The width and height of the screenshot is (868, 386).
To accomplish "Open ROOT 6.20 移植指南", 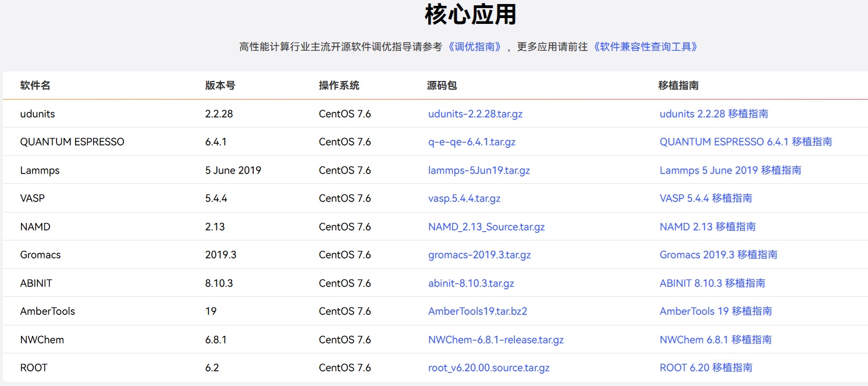I will [x=706, y=368].
